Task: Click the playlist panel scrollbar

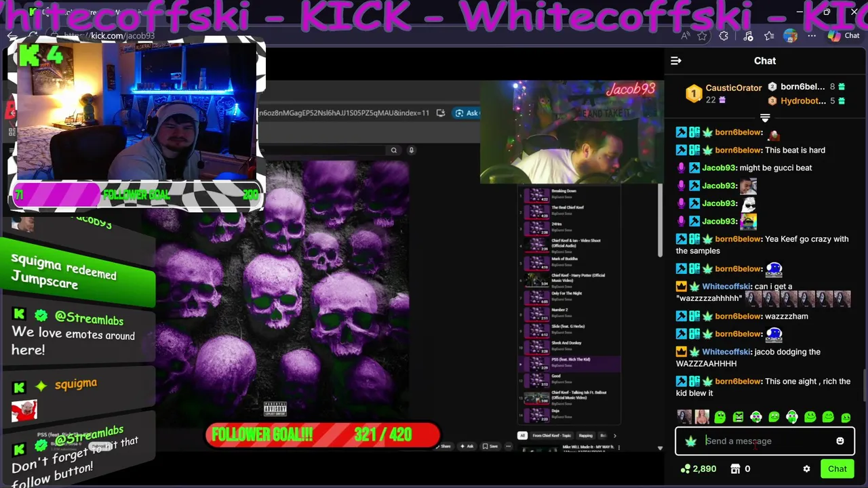Action: coord(659,220)
